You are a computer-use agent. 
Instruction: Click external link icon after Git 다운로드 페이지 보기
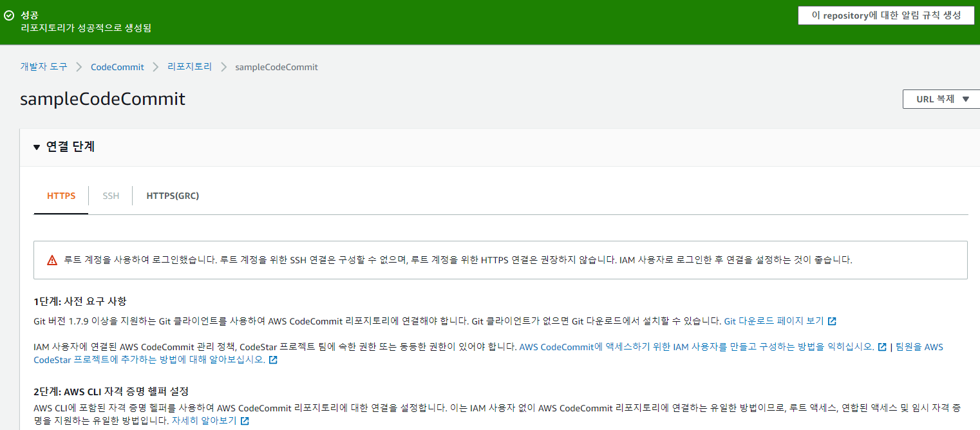pyautogui.click(x=832, y=321)
